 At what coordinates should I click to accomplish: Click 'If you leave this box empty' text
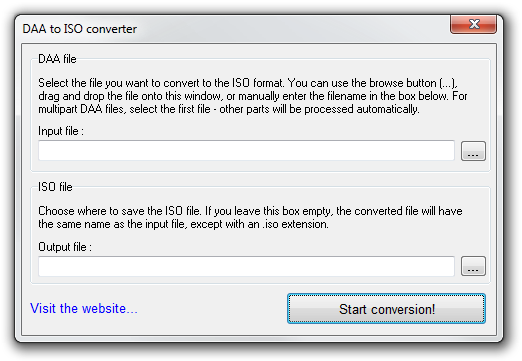[x=268, y=211]
